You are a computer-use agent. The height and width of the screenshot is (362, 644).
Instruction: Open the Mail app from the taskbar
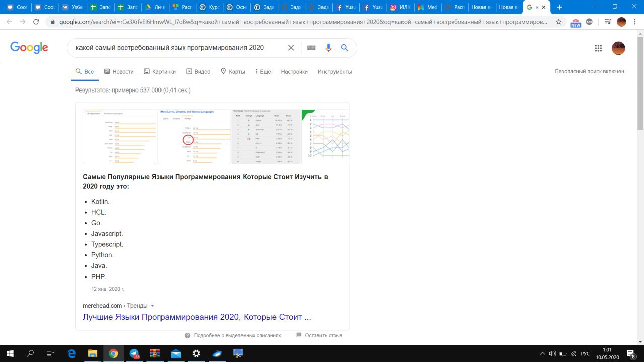[176, 353]
